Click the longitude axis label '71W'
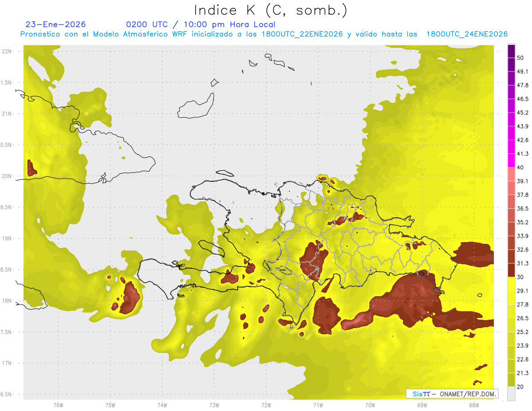Image resolution: width=532 pixels, height=411 pixels. [318, 405]
